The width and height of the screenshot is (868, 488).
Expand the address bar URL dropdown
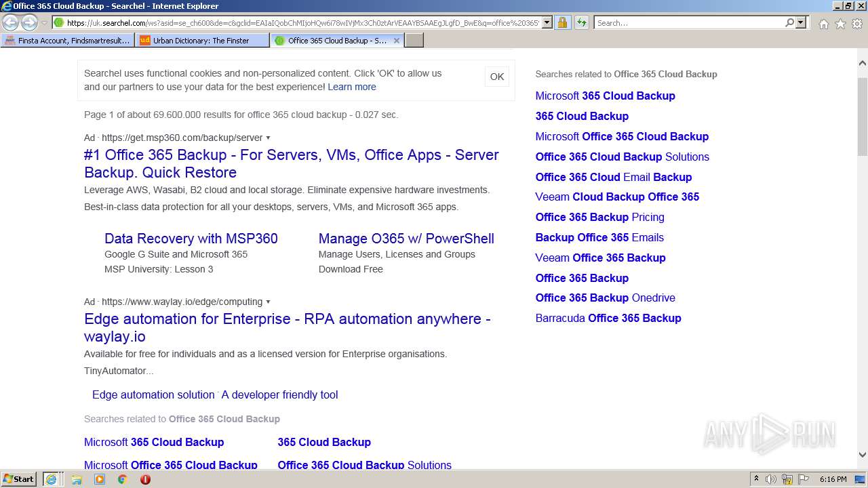[547, 22]
